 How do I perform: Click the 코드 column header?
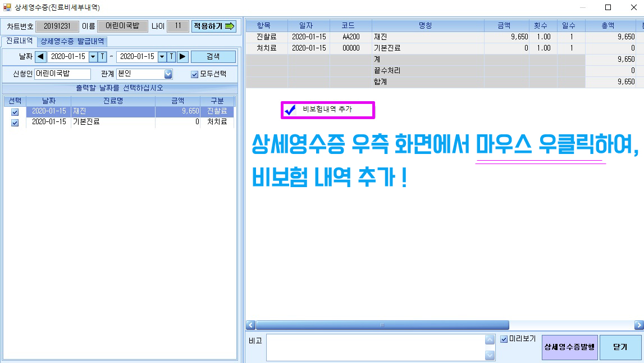[x=351, y=25]
